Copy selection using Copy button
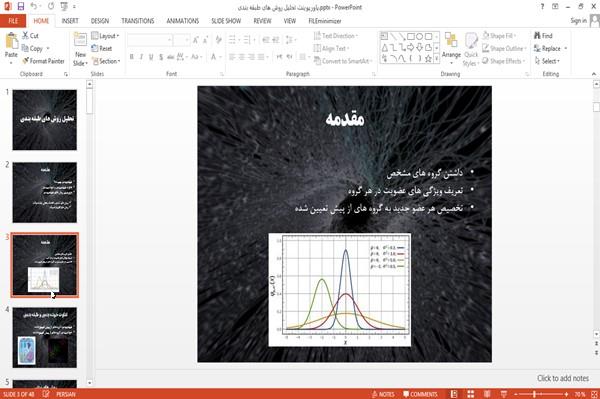The image size is (600, 399). pyautogui.click(x=32, y=48)
